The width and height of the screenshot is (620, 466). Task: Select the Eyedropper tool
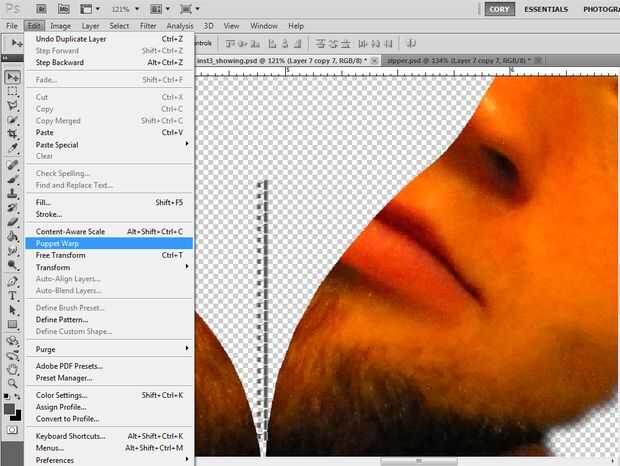pos(12,148)
